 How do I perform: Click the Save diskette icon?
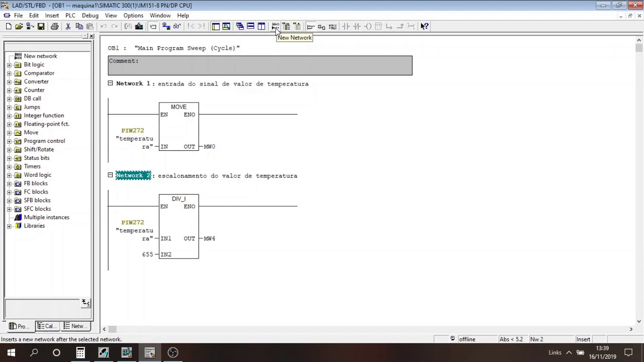pos(41,26)
